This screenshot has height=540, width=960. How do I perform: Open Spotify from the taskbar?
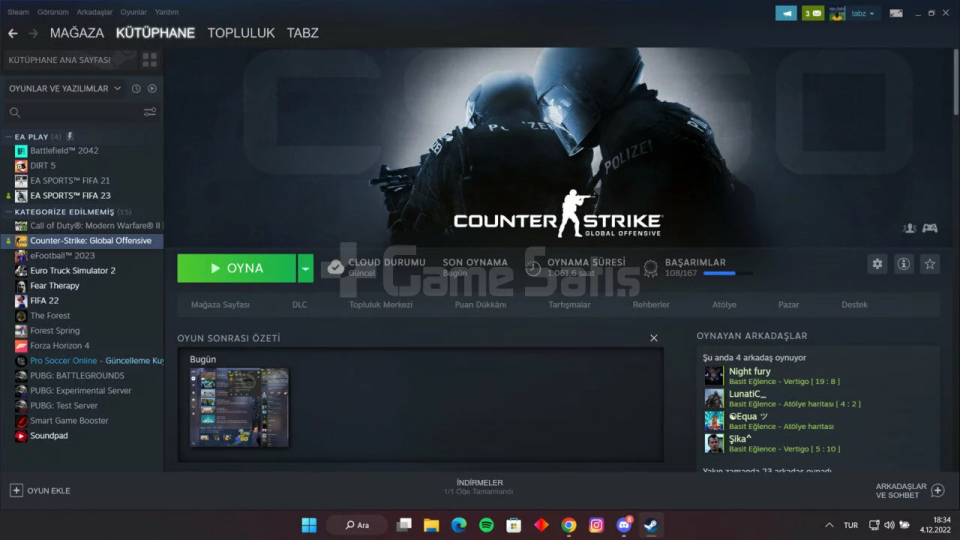click(x=486, y=525)
